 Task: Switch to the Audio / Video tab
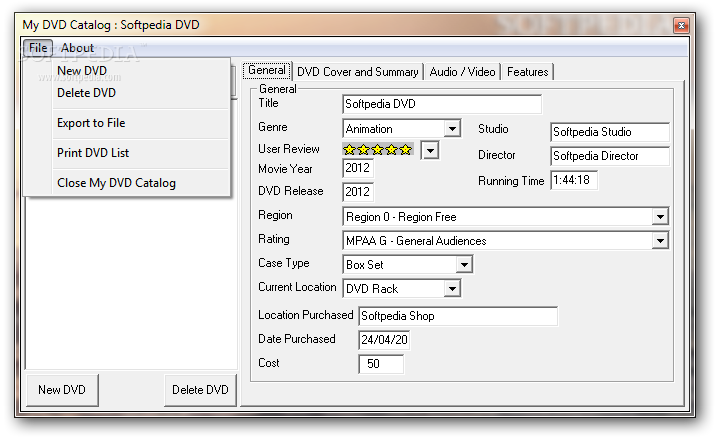tap(462, 72)
